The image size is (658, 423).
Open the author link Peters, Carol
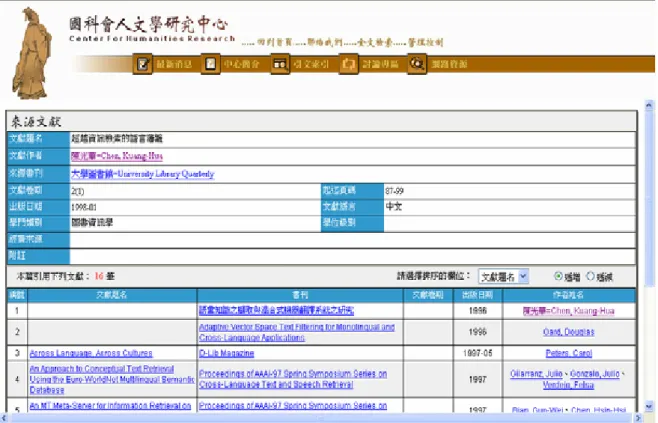tap(569, 353)
